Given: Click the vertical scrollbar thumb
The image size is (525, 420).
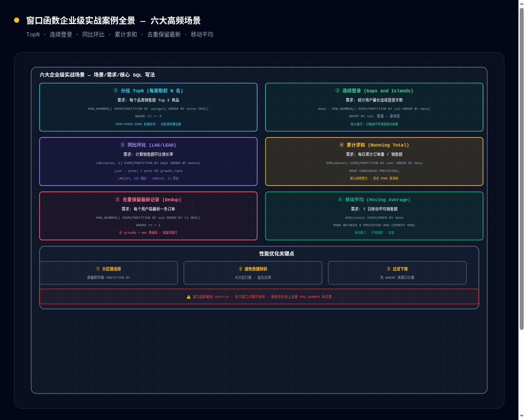Looking at the screenshot, I should pyautogui.click(x=521, y=169).
